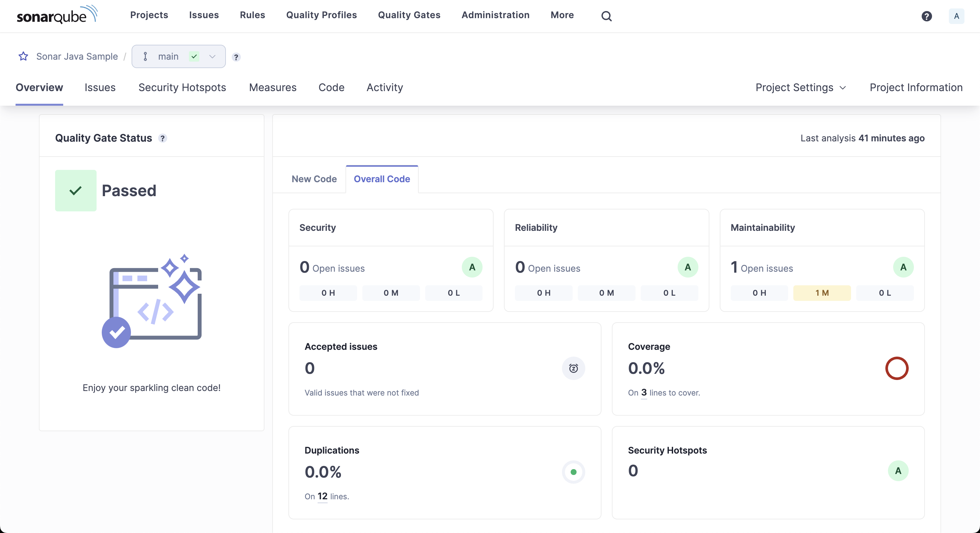Screen dimensions: 980x533
Task: Expand the Project Settings menu
Action: [800, 88]
